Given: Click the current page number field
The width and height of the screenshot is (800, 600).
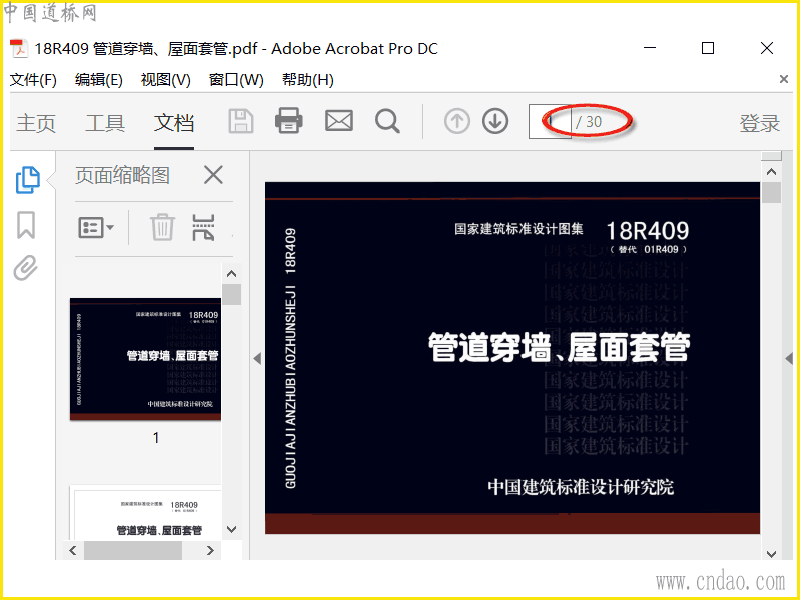Looking at the screenshot, I should (550, 121).
